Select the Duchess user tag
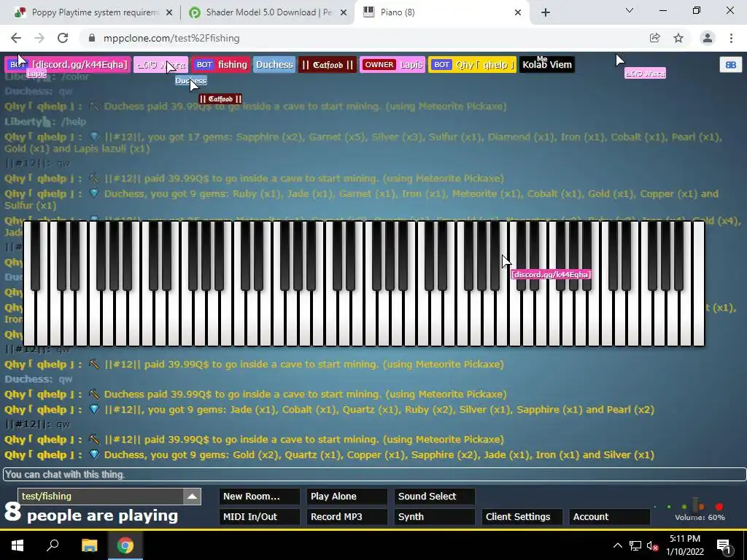Screen dimensions: 747x560 (x=274, y=65)
